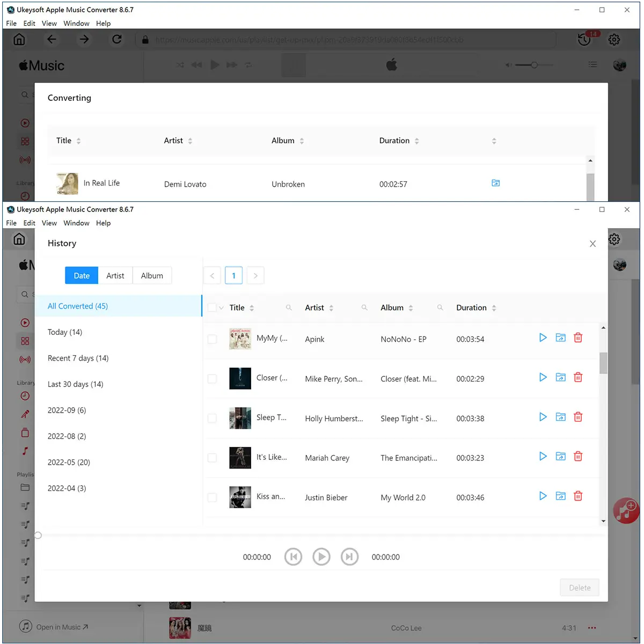Sort History by Artist column
This screenshot has height=644, width=644.
tap(331, 308)
